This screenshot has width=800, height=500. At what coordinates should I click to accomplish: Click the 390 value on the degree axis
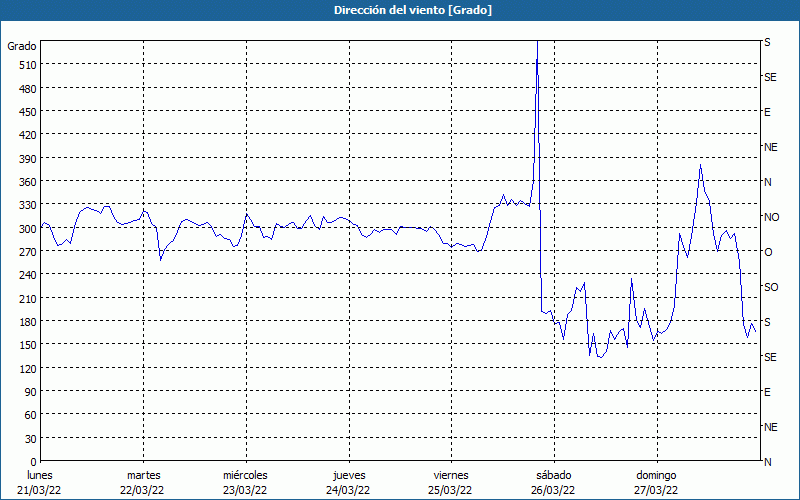coord(27,159)
